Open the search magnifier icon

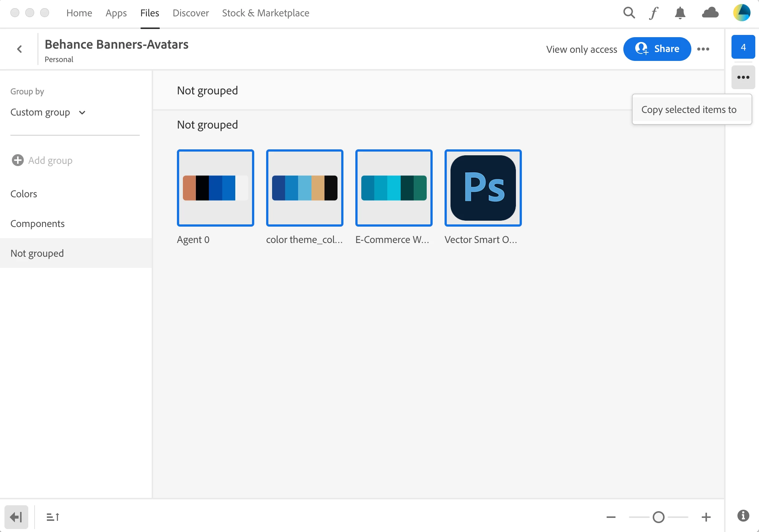(x=629, y=13)
